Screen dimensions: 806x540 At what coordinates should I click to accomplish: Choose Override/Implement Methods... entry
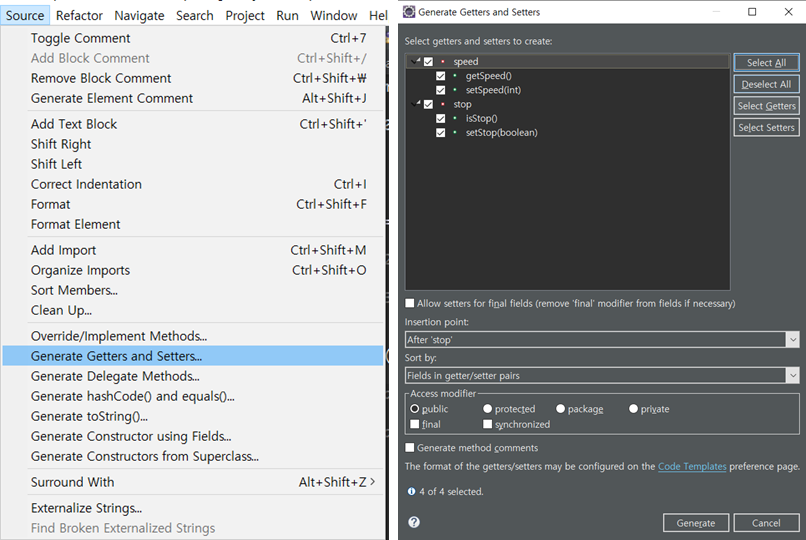193,336
